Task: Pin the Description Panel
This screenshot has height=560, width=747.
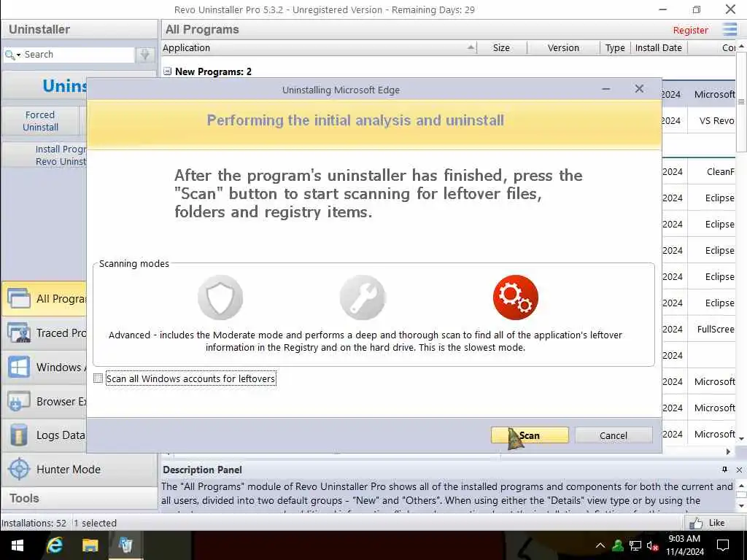Action: [724, 470]
